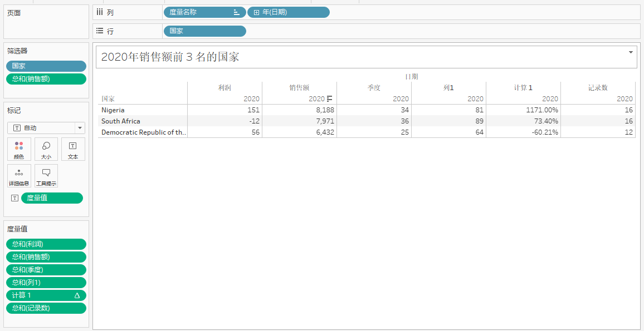
Task: Click sort icon beside 销售额 2020 header
Action: click(329, 99)
